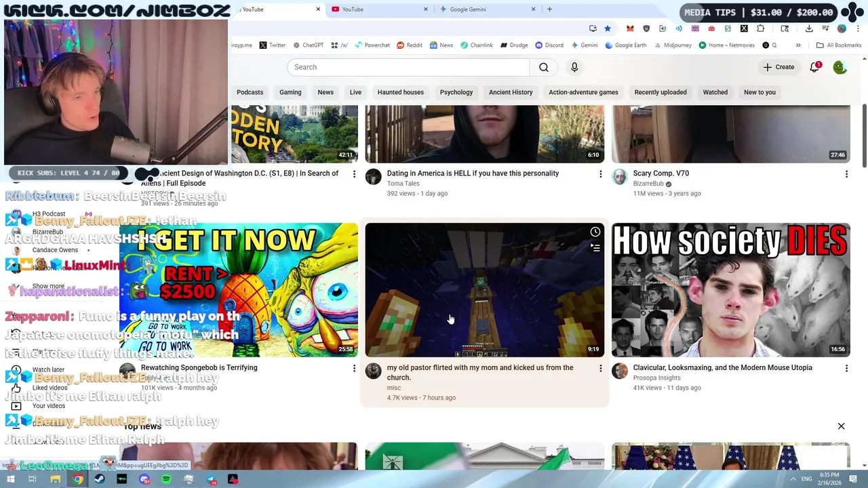Bookmark this tab with the star icon
This screenshot has width=868, height=488.
click(x=608, y=28)
